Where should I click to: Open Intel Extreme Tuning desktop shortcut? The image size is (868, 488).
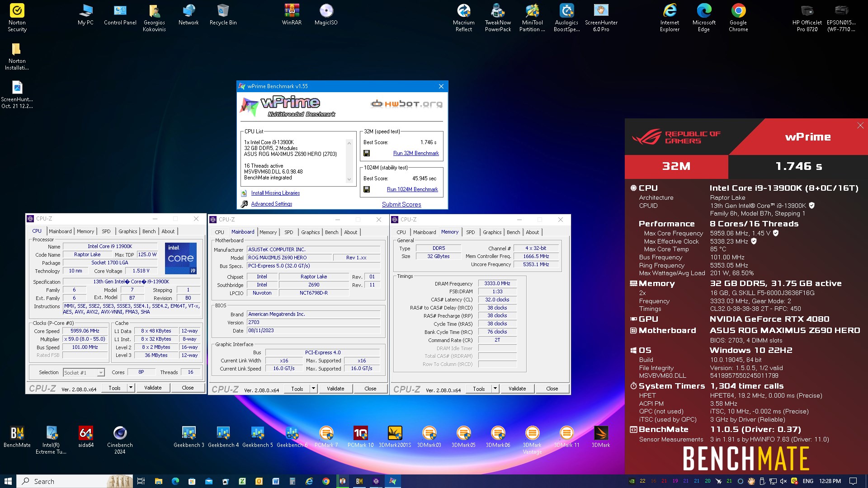click(x=51, y=440)
